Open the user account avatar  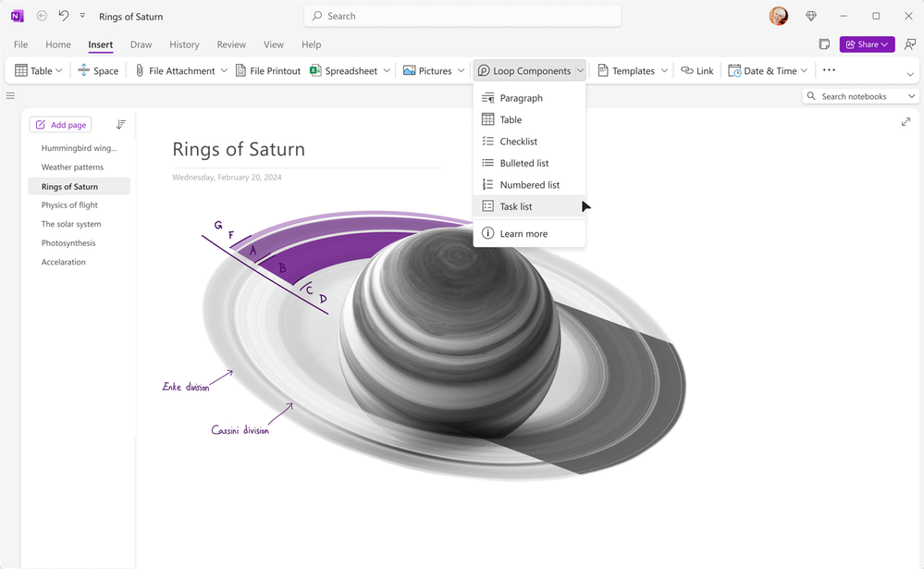[779, 16]
